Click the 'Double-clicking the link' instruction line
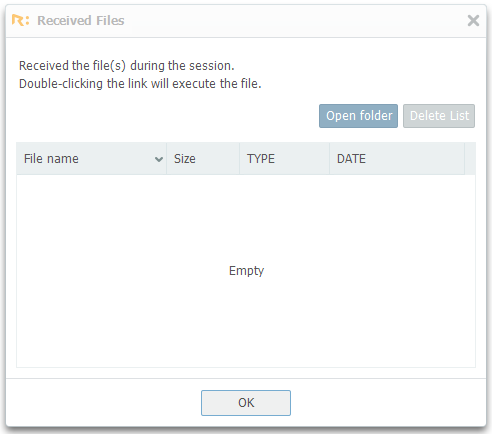Image resolution: width=492 pixels, height=434 pixels. (140, 84)
